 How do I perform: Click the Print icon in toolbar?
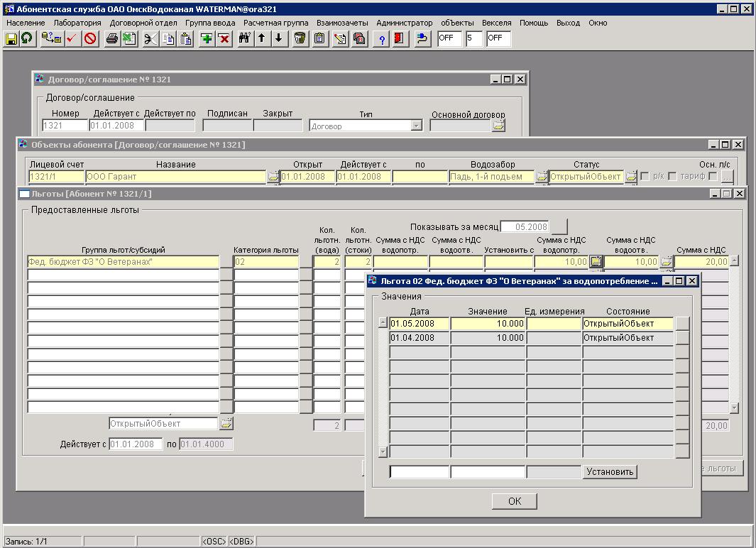tap(111, 39)
